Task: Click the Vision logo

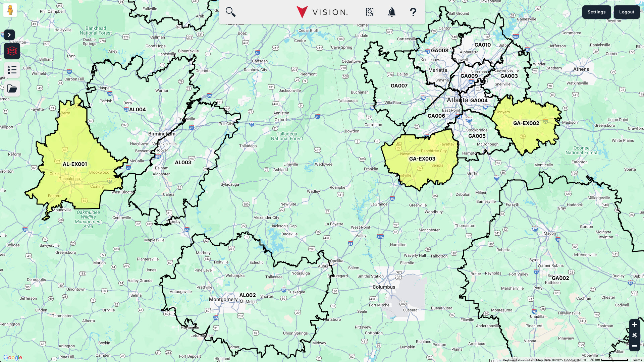Action: [322, 12]
